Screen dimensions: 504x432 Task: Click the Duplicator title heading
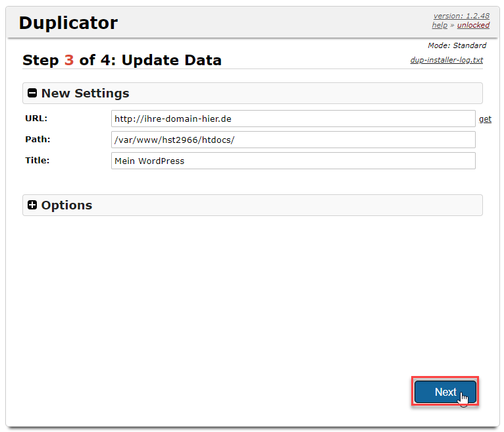[x=68, y=23]
